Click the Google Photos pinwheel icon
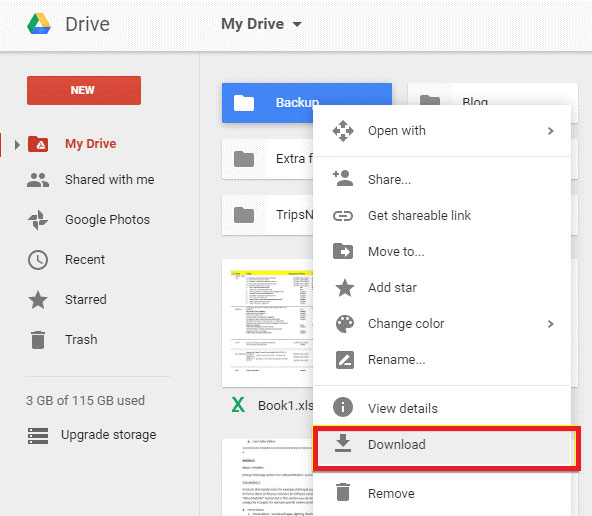The width and height of the screenshot is (592, 516). pos(38,220)
